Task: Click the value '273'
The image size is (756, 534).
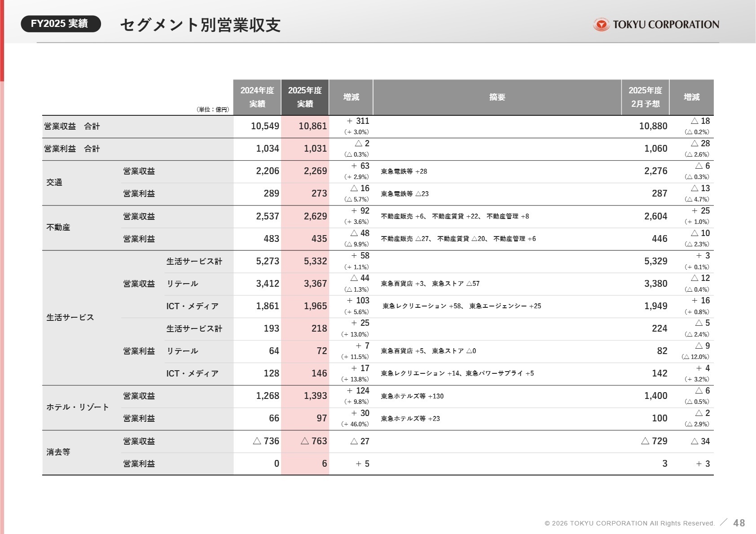Action: (319, 193)
